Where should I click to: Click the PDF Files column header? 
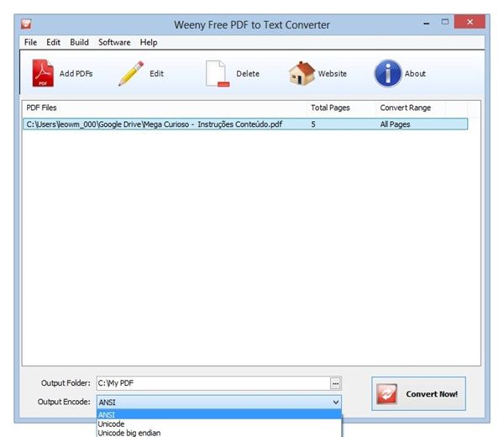point(41,108)
